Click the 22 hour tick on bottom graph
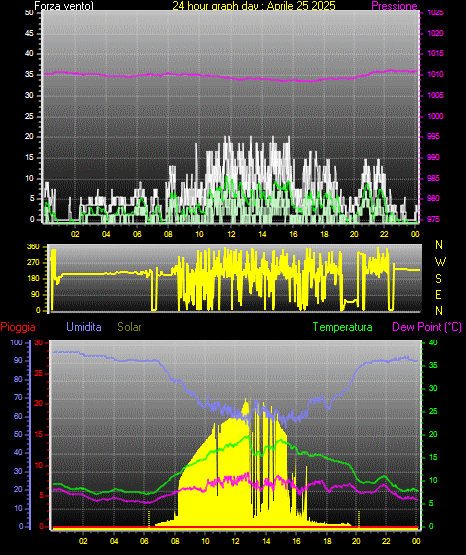466x555 pixels. tap(386, 541)
